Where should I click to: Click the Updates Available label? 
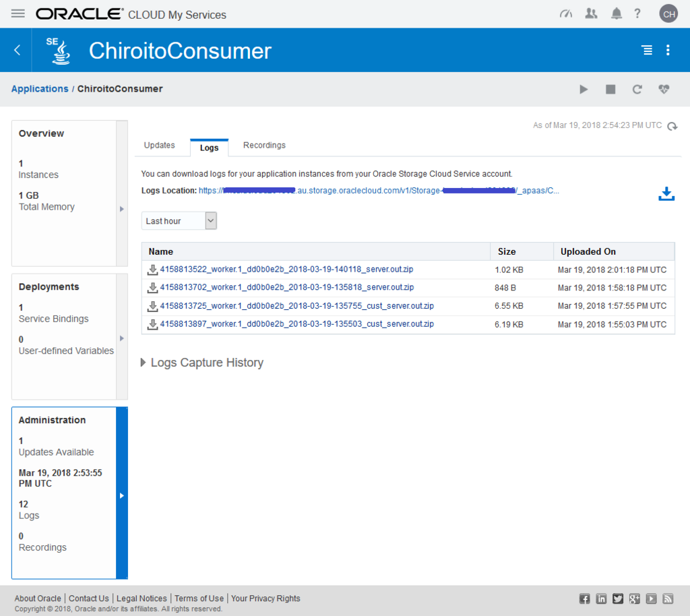pos(56,452)
